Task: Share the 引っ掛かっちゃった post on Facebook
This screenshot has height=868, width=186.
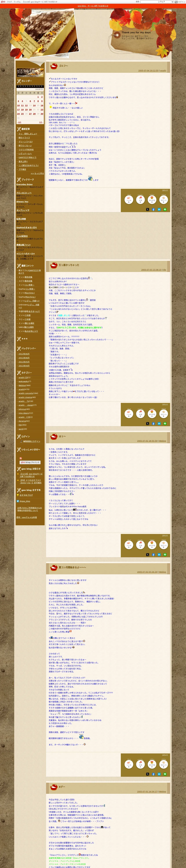Action: [153, 424]
